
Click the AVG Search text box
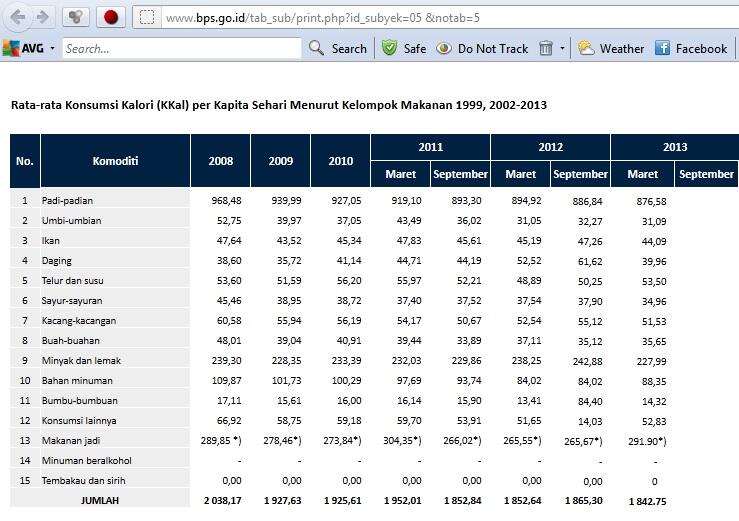point(181,49)
